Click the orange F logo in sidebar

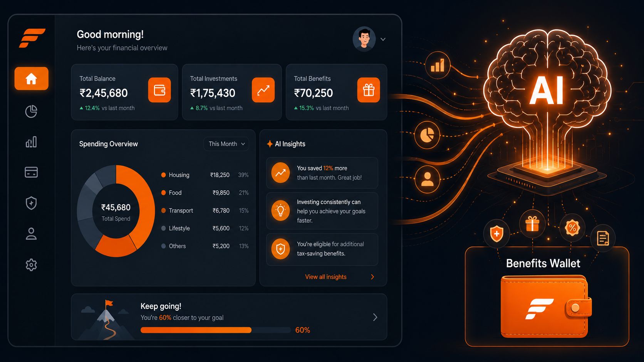pyautogui.click(x=32, y=38)
